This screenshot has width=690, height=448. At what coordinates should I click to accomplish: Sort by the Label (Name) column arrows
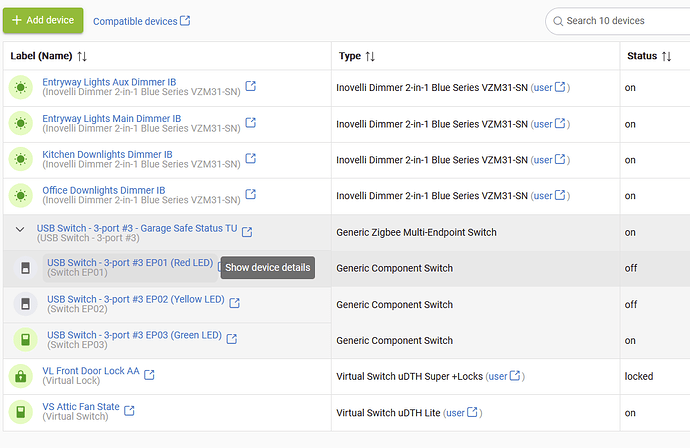click(82, 56)
